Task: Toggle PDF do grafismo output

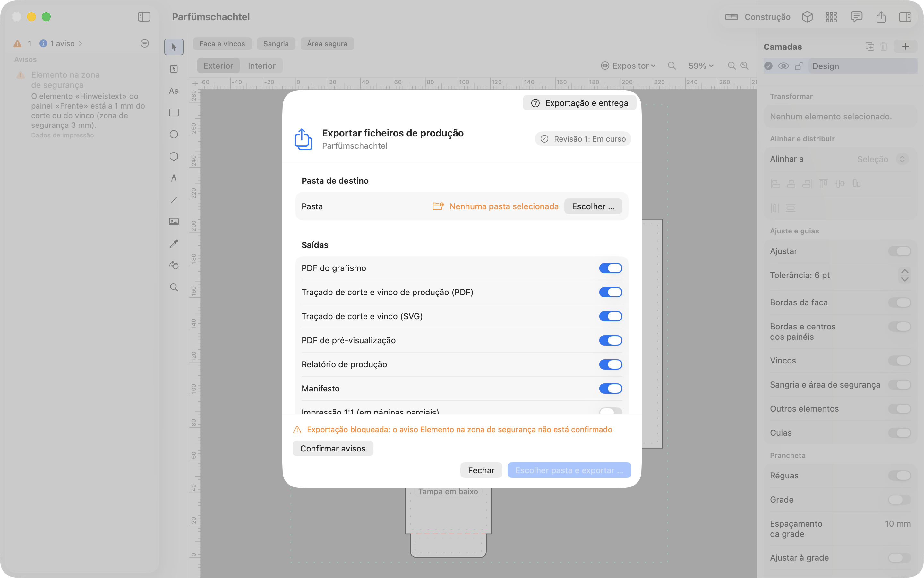Action: point(610,268)
